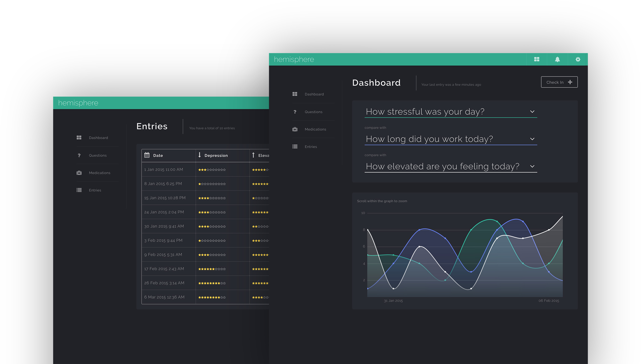The width and height of the screenshot is (641, 364).
Task: Click the grid icon in top header bar
Action: (536, 59)
